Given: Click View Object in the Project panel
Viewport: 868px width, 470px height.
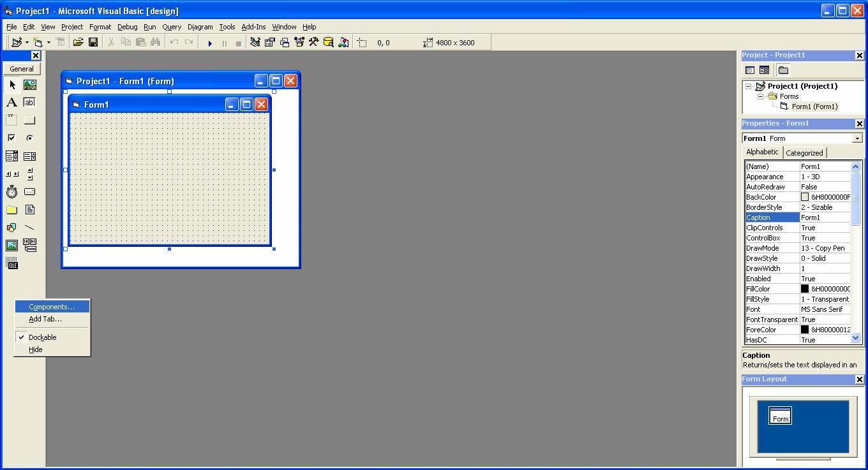Looking at the screenshot, I should 764,70.
